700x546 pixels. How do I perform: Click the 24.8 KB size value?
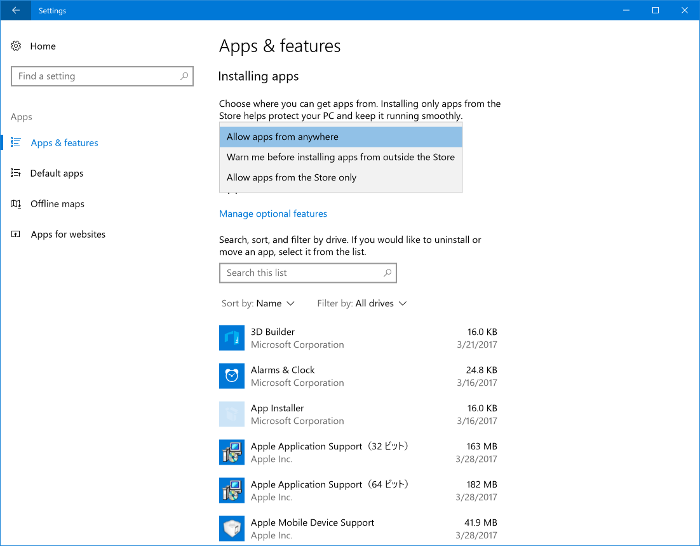pyautogui.click(x=482, y=370)
